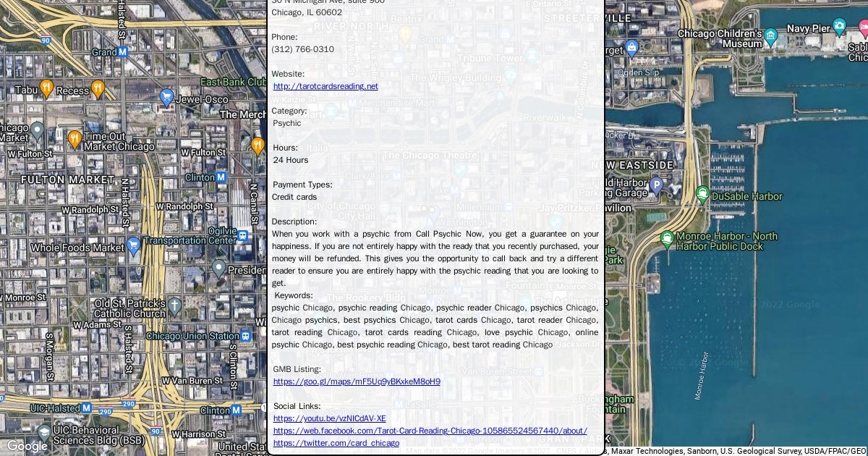Click the 'Social Links:' label
The width and height of the screenshot is (868, 456).
297,406
